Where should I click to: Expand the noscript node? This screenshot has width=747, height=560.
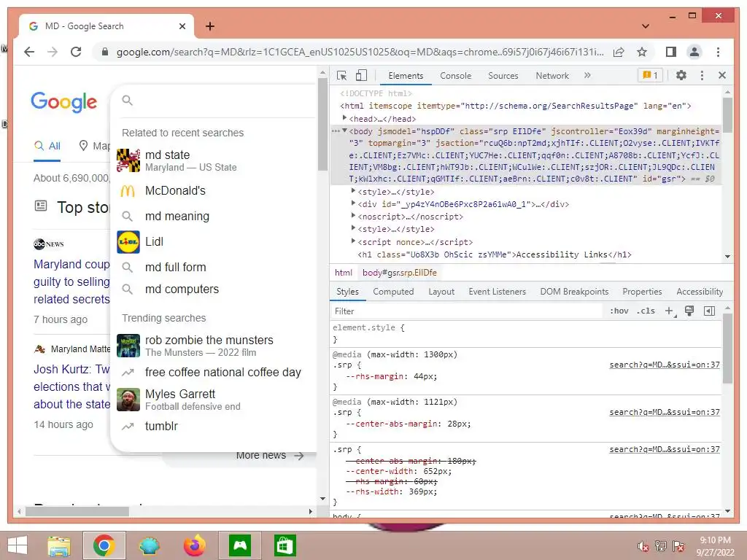[353, 215]
